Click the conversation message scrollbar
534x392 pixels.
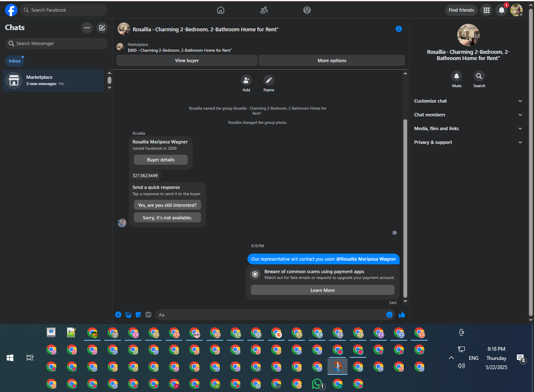[405, 209]
